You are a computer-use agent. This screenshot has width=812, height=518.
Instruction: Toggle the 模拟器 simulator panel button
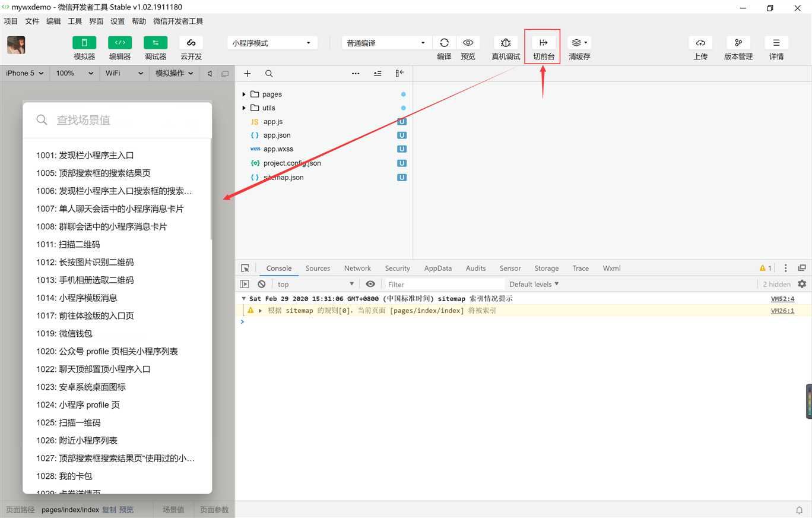point(84,43)
